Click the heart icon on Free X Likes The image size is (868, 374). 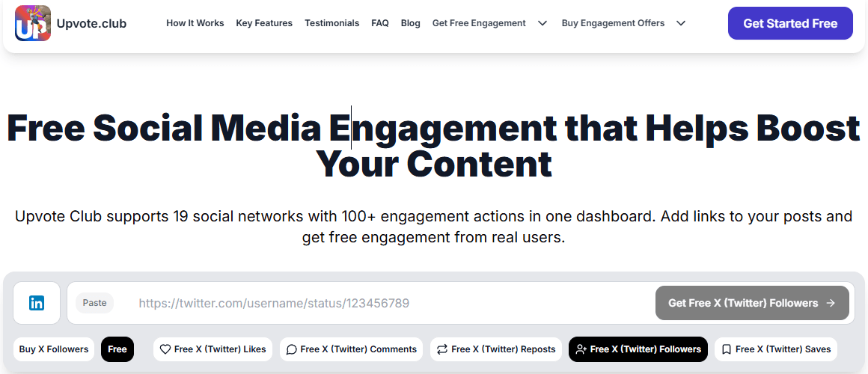point(165,349)
